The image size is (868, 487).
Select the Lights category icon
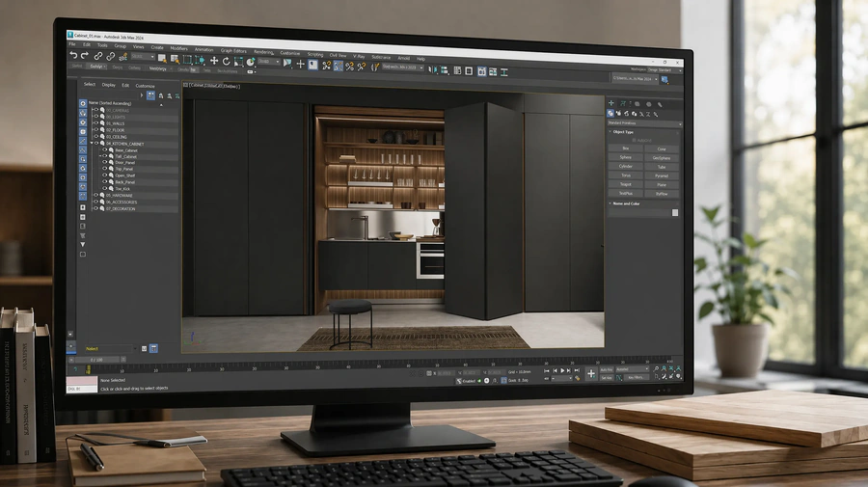click(x=626, y=114)
